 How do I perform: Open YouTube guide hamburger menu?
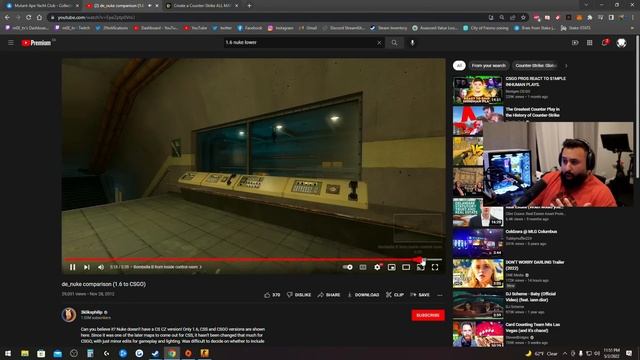click(x=11, y=42)
